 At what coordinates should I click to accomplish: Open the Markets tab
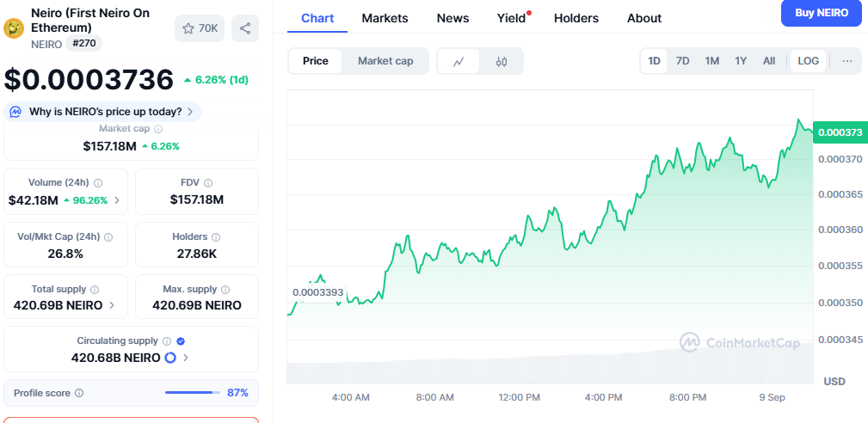click(385, 18)
